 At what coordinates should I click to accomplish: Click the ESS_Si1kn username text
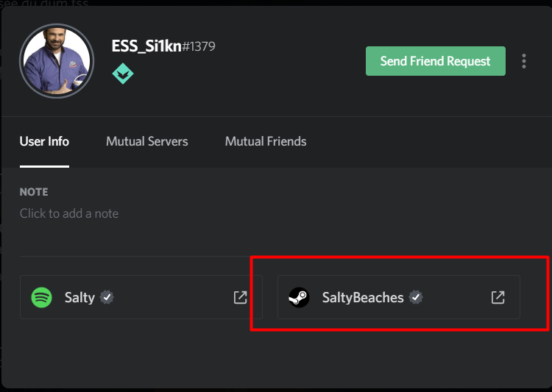click(x=146, y=46)
